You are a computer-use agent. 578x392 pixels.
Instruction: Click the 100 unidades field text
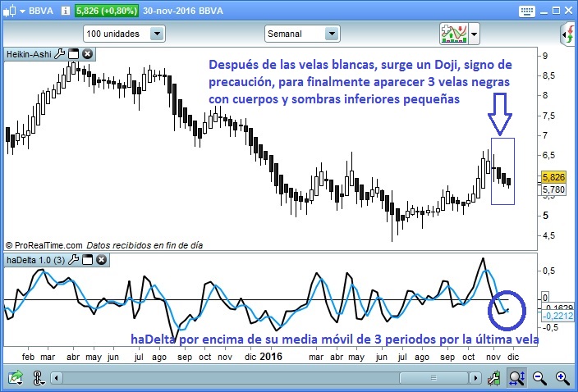point(112,34)
